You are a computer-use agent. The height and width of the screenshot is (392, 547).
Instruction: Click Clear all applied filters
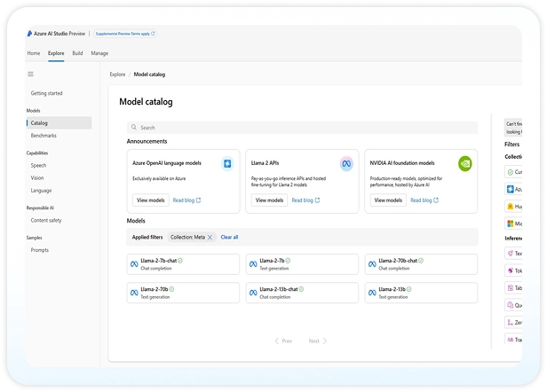pyautogui.click(x=229, y=237)
